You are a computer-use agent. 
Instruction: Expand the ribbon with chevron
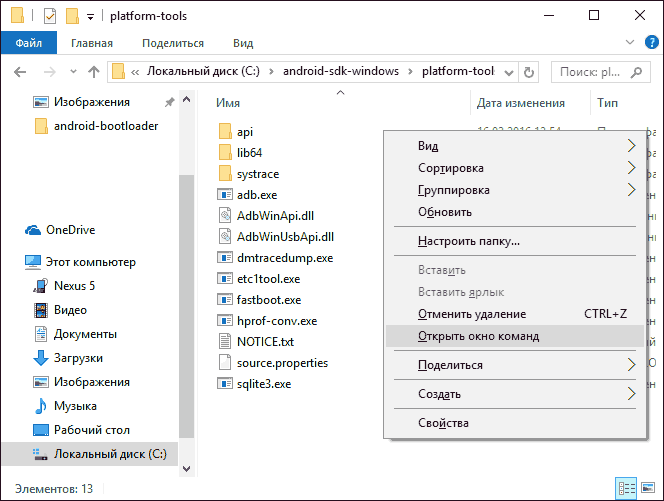(x=630, y=42)
